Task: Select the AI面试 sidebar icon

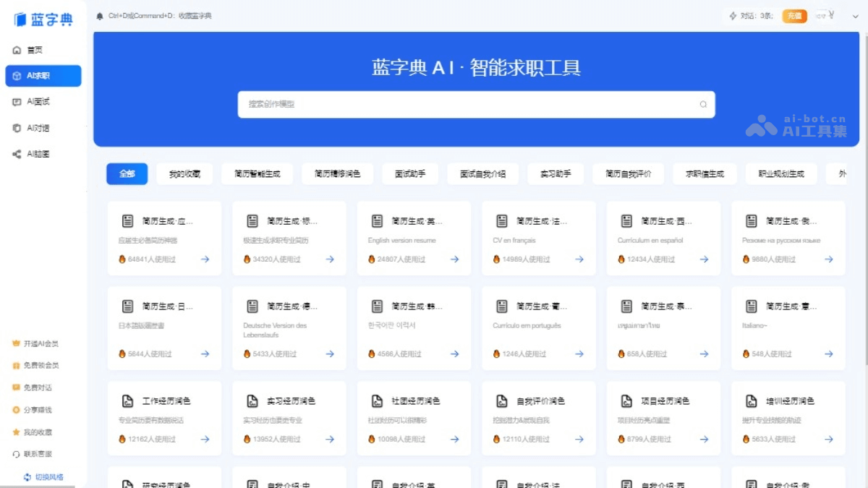Action: 17,101
